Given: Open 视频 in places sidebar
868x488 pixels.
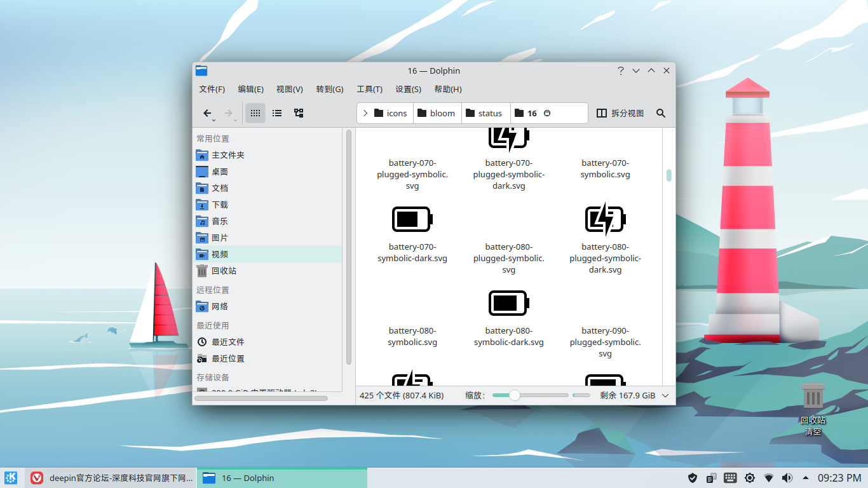Looking at the screenshot, I should 267,254.
